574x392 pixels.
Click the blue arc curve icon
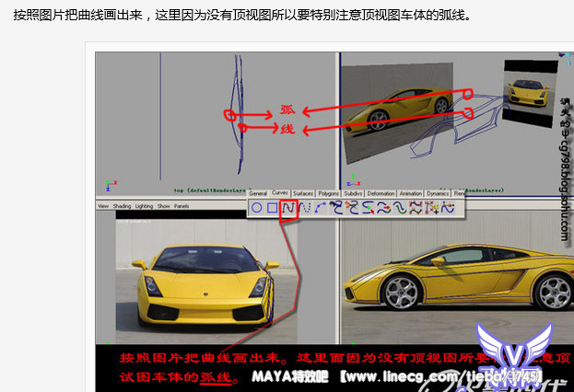tap(319, 208)
